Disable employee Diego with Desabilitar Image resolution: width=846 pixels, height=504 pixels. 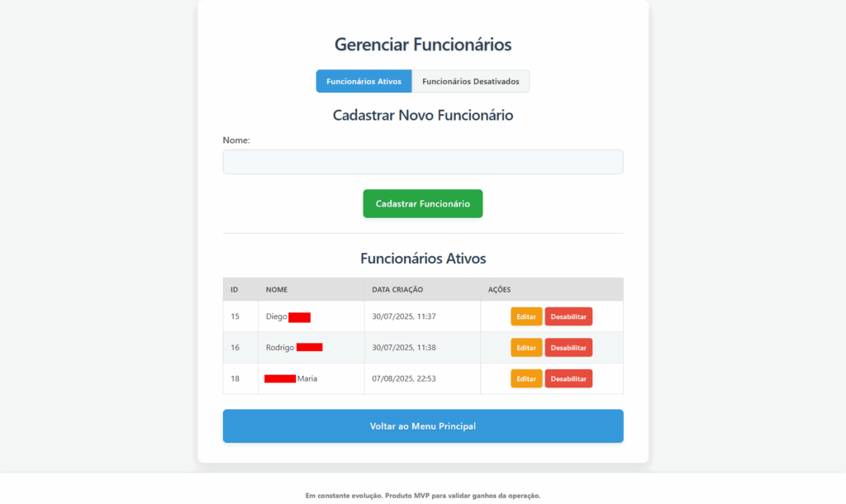click(568, 316)
